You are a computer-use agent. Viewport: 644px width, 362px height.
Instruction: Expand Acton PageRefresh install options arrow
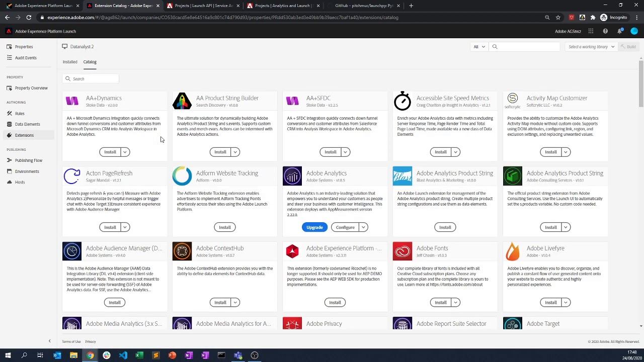coord(125,227)
